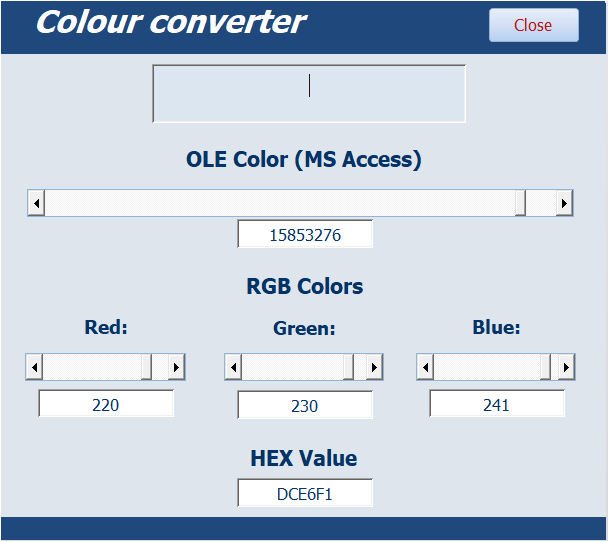Click the OLE Color slider thumb
The width and height of the screenshot is (609, 542).
520,203
